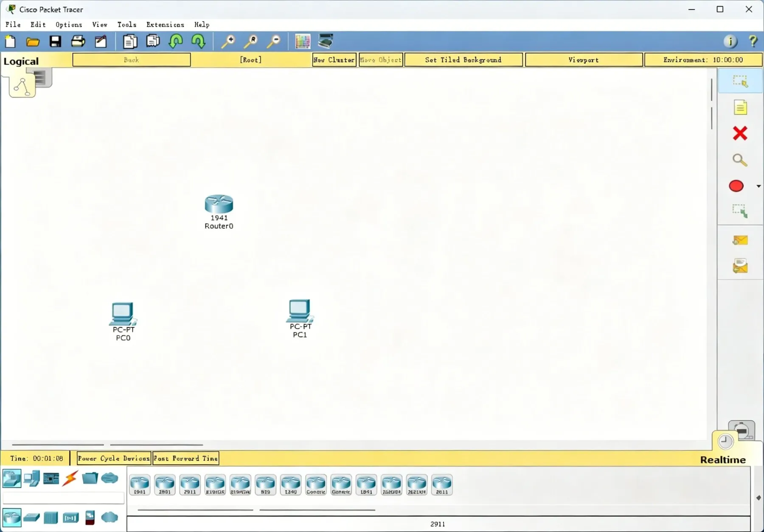Open the Tools menu

click(127, 25)
